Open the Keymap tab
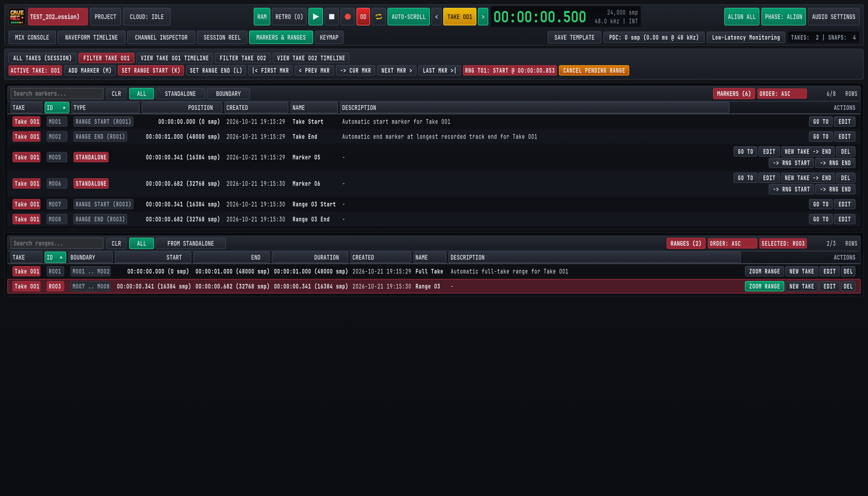Viewport: 868px width, 496px height. [329, 37]
